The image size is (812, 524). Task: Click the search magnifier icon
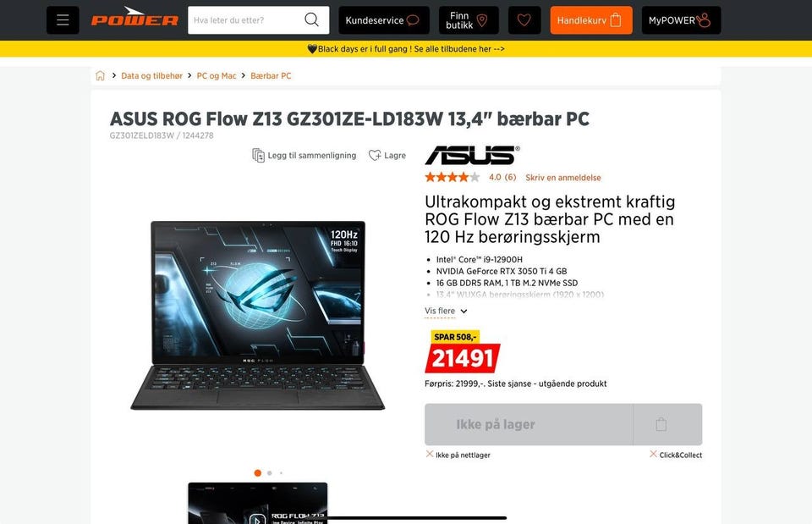(x=312, y=19)
